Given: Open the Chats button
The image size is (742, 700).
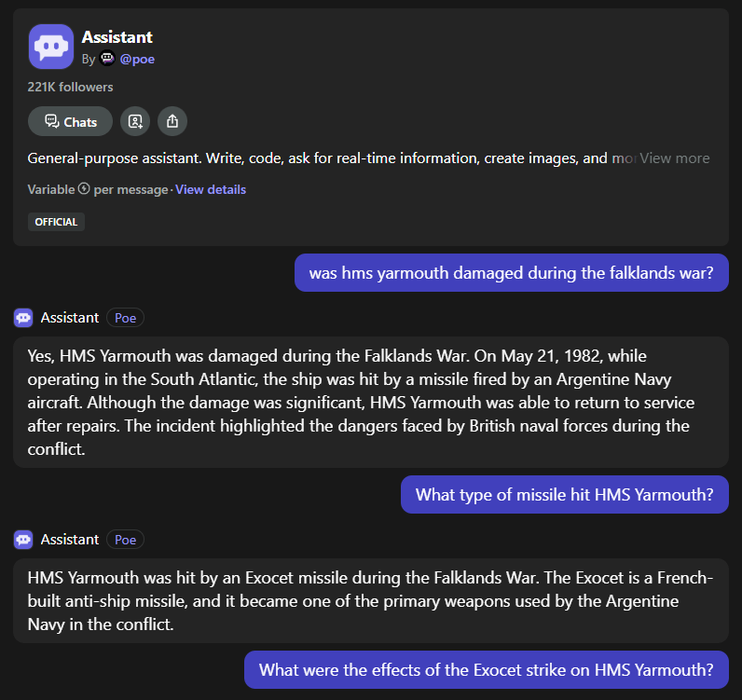Looking at the screenshot, I should click(x=71, y=121).
